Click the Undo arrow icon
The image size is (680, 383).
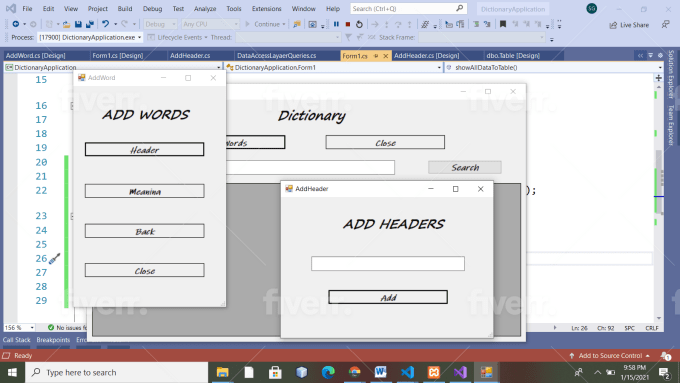(x=105, y=24)
